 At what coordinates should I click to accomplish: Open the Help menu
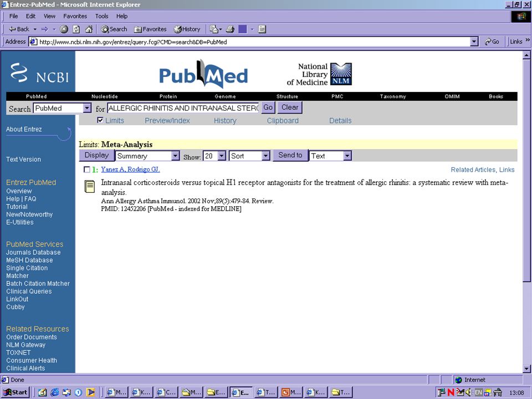122,16
